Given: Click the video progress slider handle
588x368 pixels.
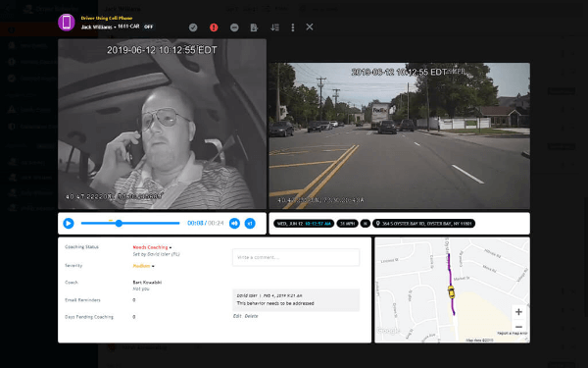Looking at the screenshot, I should point(119,224).
